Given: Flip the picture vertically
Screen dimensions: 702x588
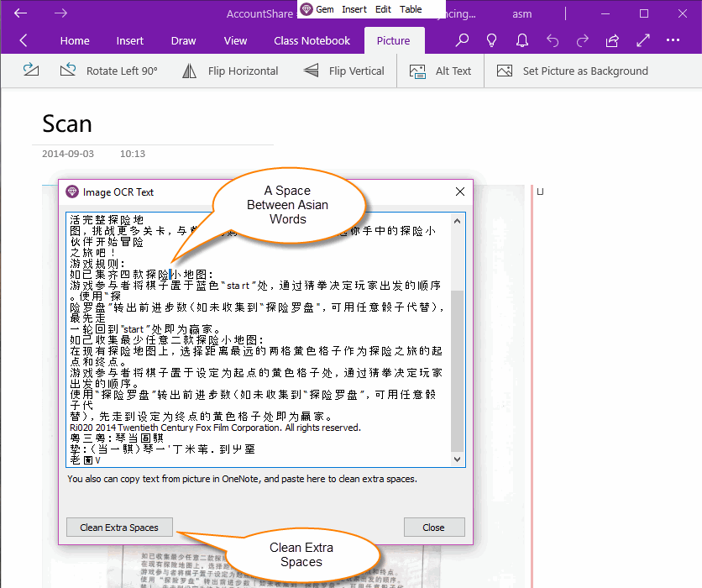Looking at the screenshot, I should click(343, 71).
